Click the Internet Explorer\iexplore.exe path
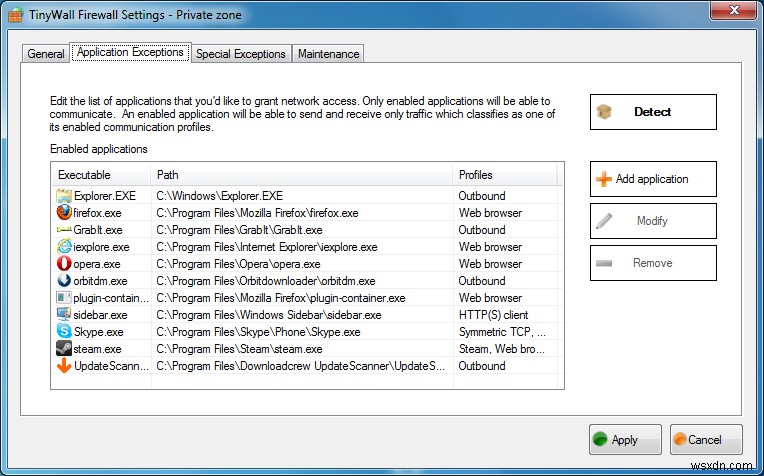The height and width of the screenshot is (476, 764). 267,247
